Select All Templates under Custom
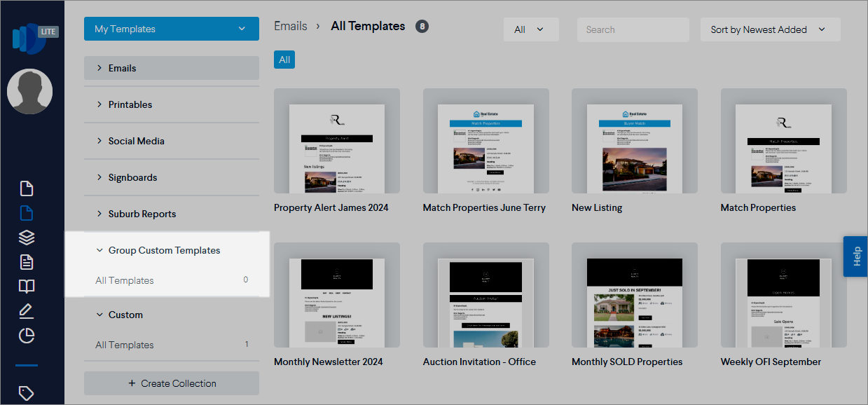 coord(172,345)
